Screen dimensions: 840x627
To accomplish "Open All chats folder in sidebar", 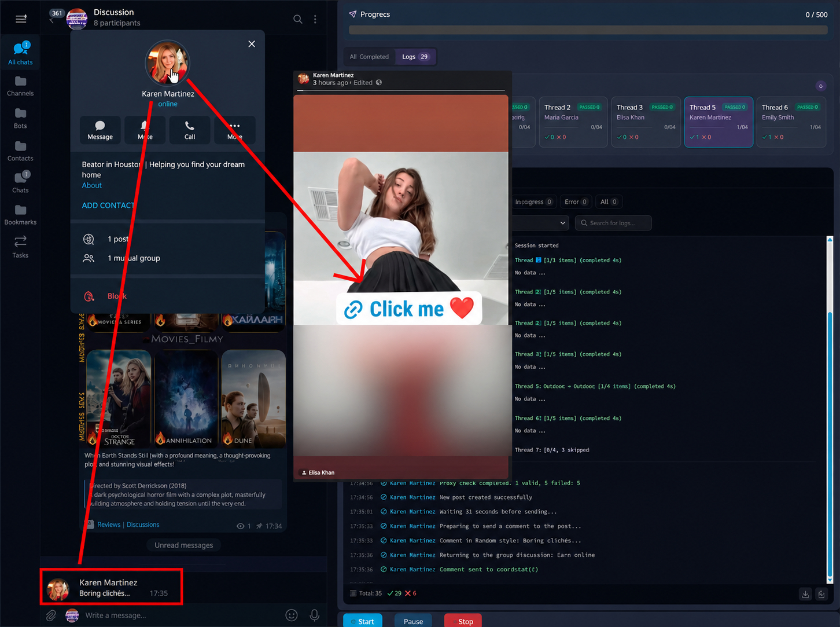I will click(20, 53).
